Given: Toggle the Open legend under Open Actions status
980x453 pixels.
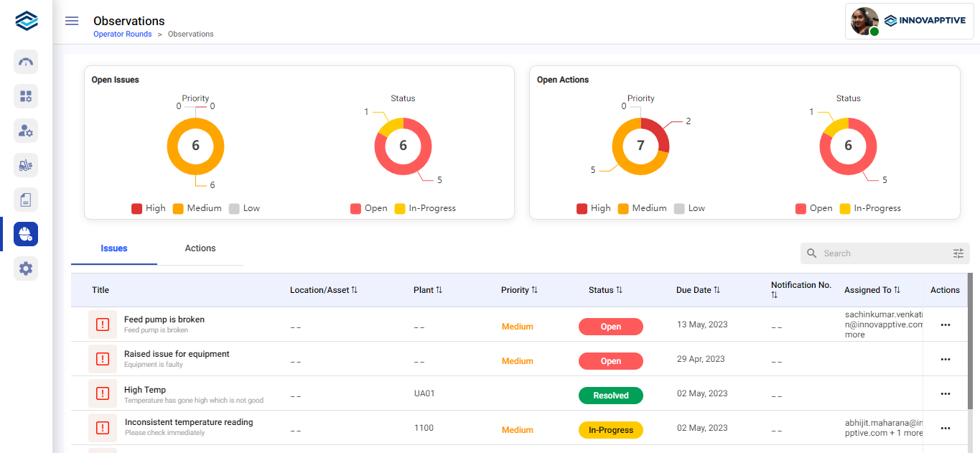Looking at the screenshot, I should [814, 208].
